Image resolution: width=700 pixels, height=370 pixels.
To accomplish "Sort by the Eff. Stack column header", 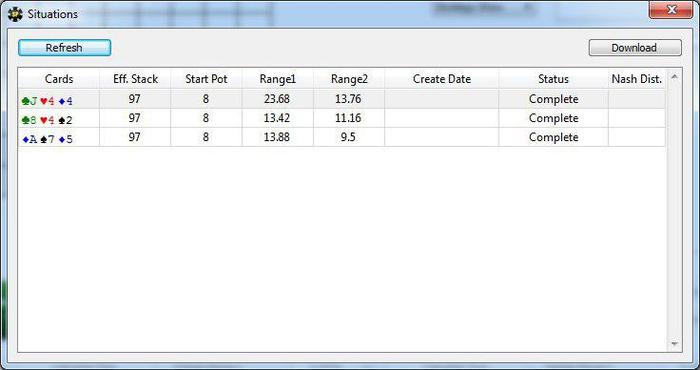I will [135, 79].
